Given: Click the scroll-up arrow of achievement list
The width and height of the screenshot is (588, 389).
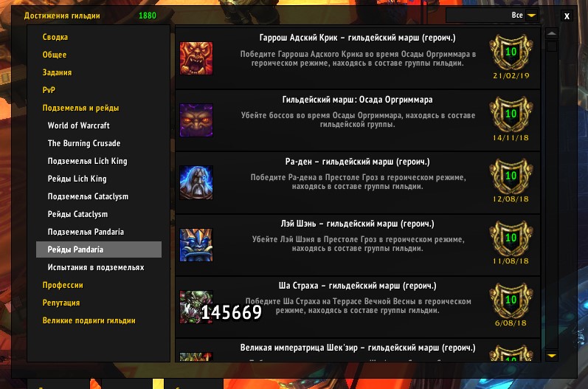Looking at the screenshot, I should [552, 33].
